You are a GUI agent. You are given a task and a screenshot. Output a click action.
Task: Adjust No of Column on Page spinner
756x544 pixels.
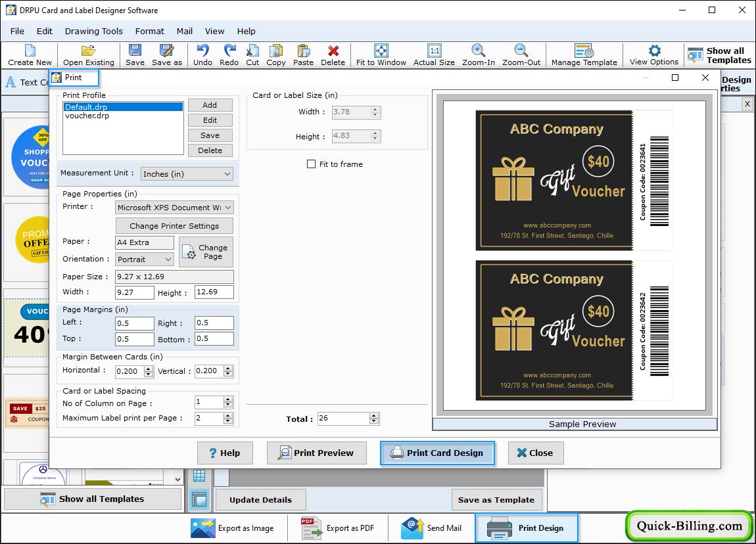(x=229, y=402)
